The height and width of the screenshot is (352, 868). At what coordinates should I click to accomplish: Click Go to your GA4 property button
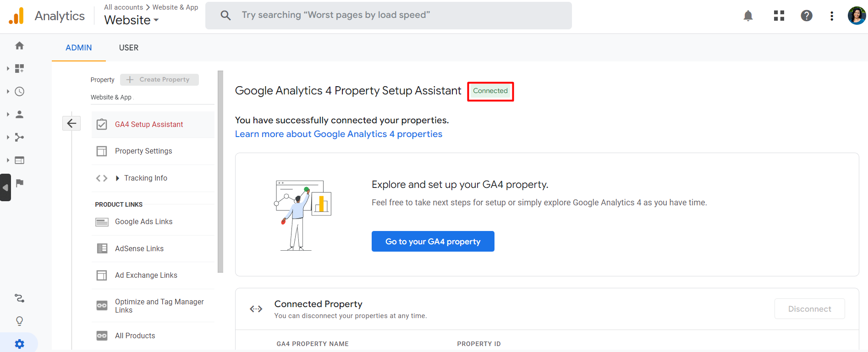433,242
